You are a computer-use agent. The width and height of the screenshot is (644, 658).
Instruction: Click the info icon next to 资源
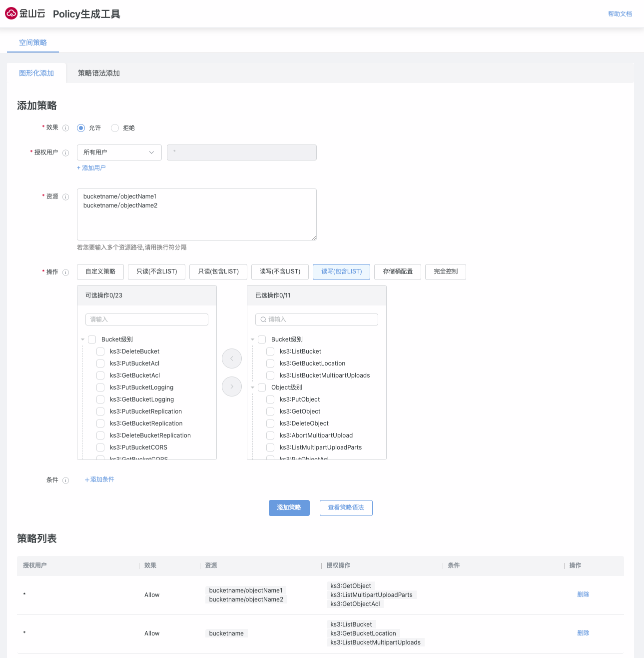65,197
